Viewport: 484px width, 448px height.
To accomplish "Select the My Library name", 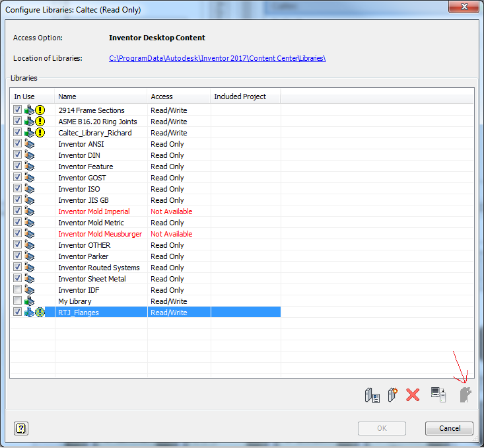I will [75, 301].
